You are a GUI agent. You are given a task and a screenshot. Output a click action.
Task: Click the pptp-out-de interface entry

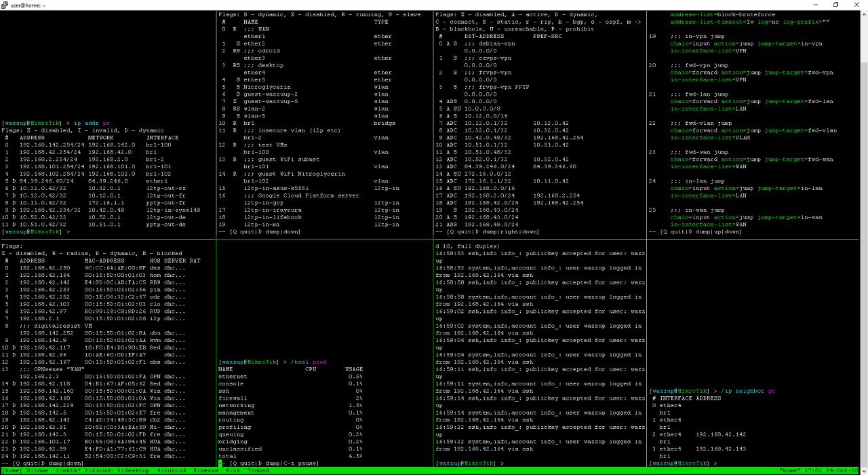[165, 225]
